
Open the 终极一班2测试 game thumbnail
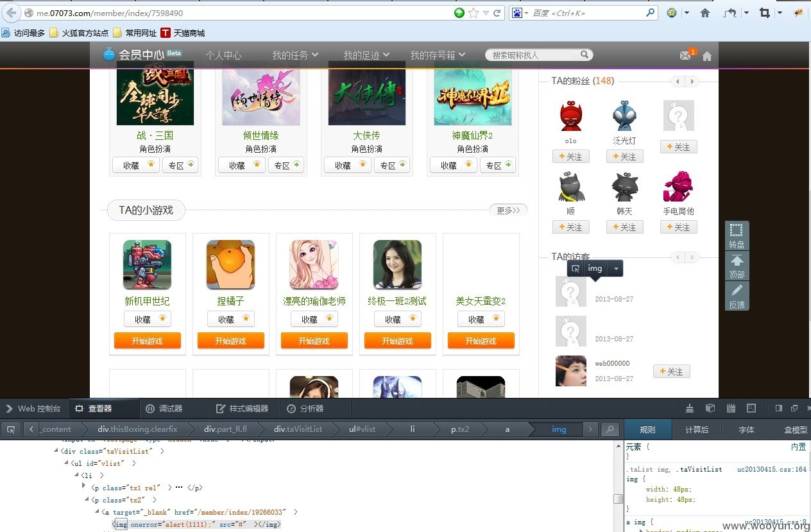coord(397,264)
